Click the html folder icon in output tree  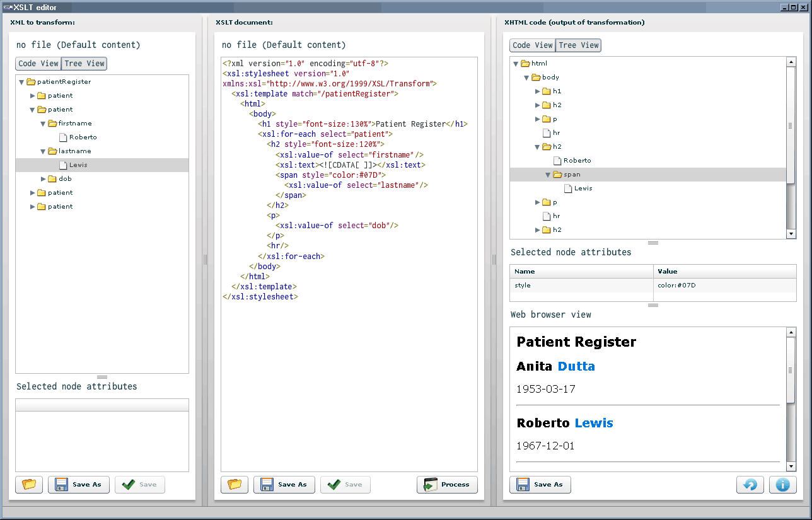point(525,64)
